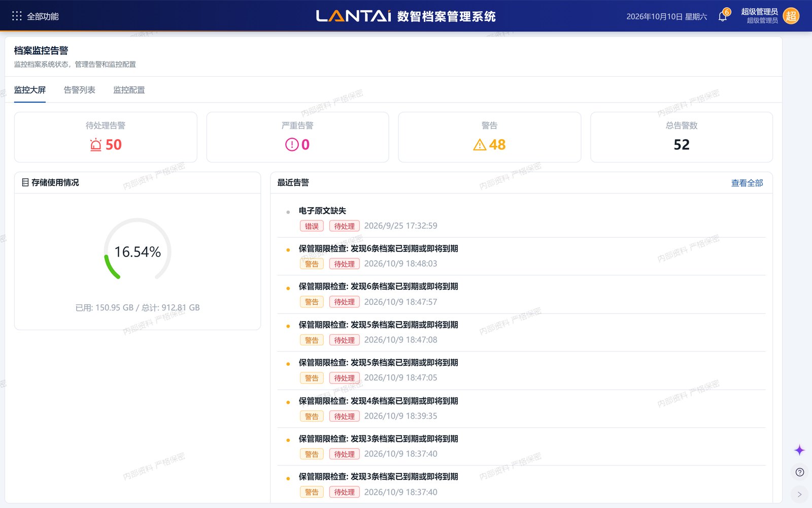Click the orange 超 user avatar

click(x=791, y=16)
